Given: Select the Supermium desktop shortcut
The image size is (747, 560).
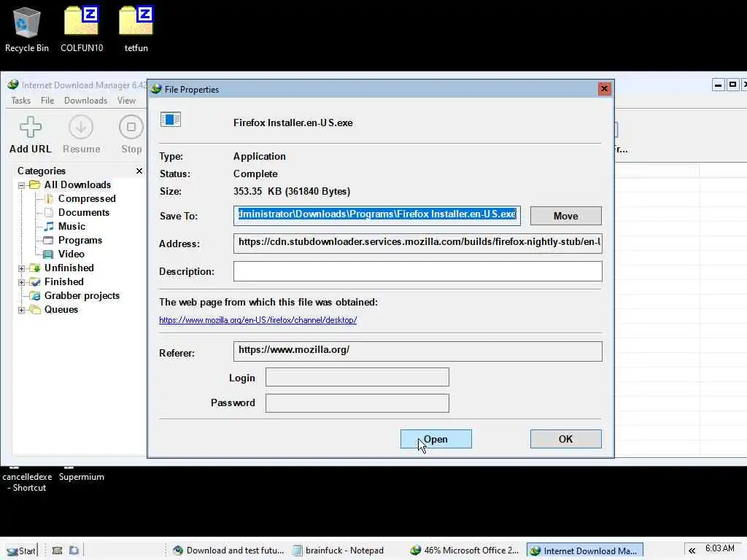Looking at the screenshot, I should pos(82,477).
